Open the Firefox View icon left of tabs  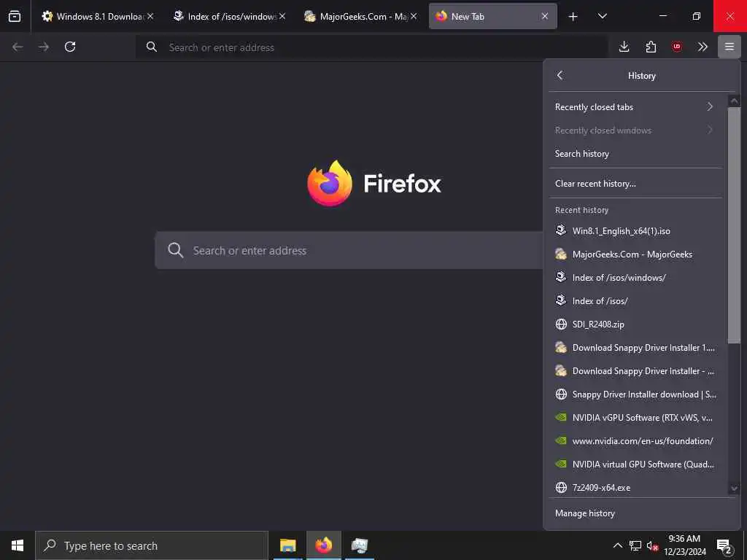(15, 16)
